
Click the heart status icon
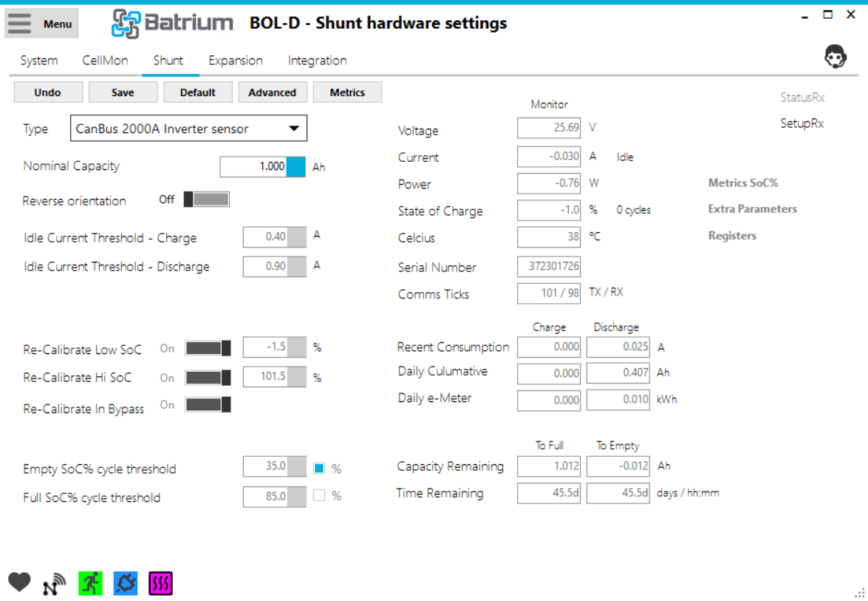tap(19, 583)
